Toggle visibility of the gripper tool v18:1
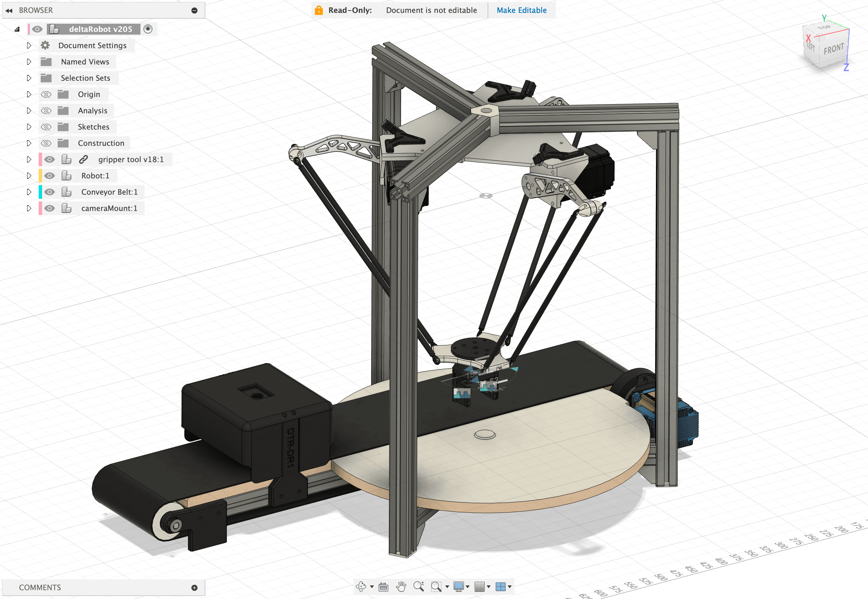The height and width of the screenshot is (599, 868). point(50,159)
